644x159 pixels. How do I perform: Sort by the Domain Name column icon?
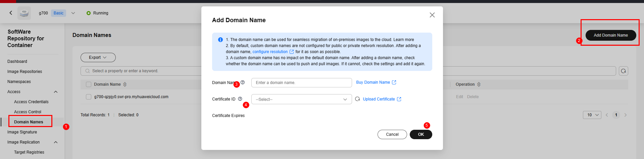(125, 84)
